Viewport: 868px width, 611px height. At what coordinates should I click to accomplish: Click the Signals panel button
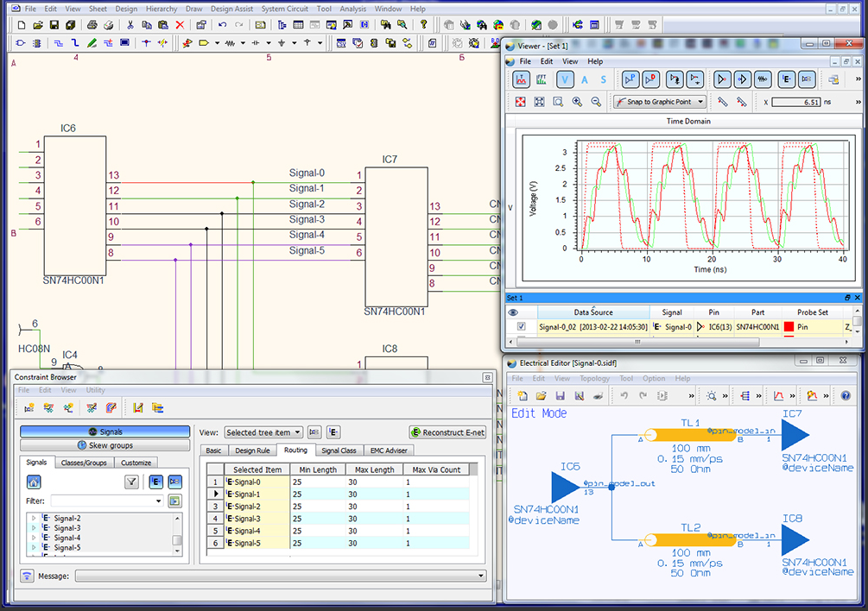point(105,431)
